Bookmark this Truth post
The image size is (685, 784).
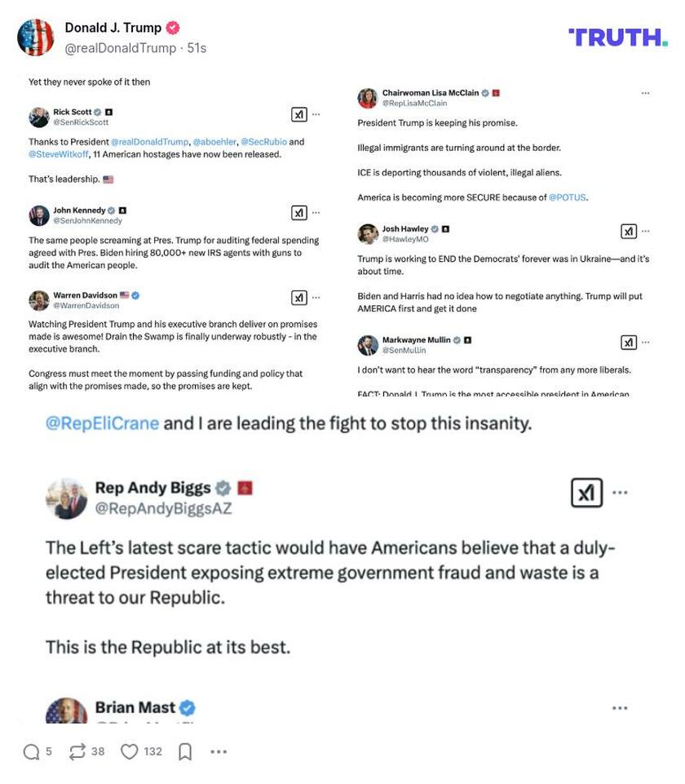185,751
